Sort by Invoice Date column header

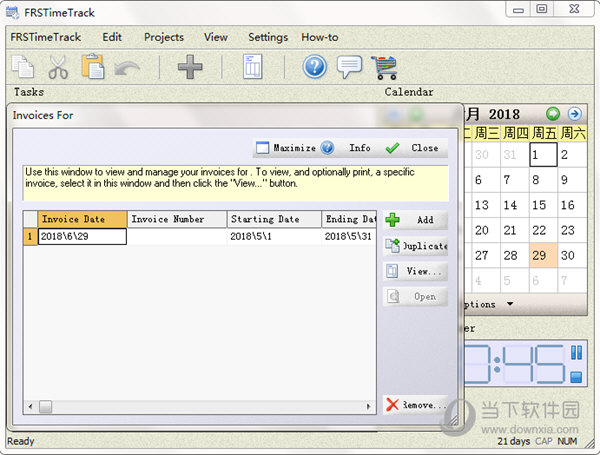click(x=82, y=219)
